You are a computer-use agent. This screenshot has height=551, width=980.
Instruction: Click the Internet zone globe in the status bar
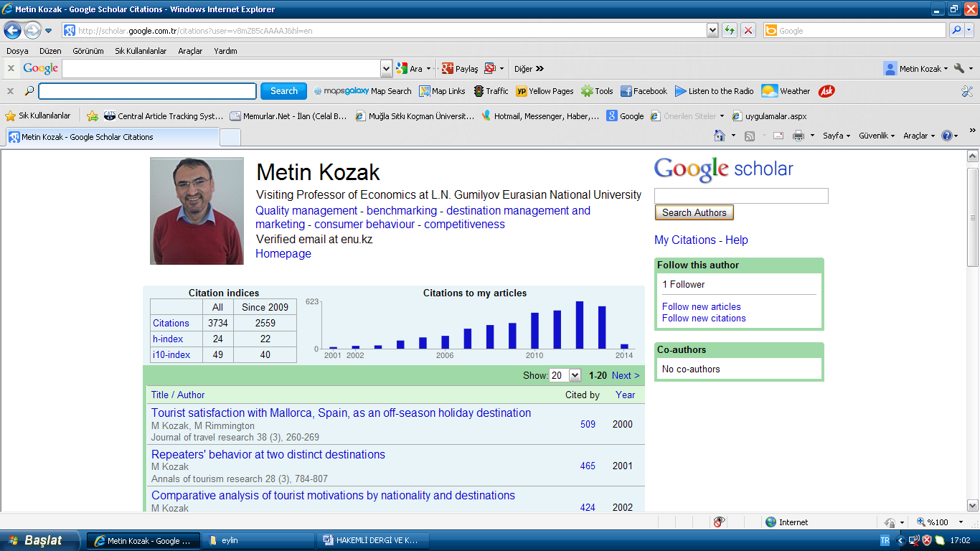771,522
